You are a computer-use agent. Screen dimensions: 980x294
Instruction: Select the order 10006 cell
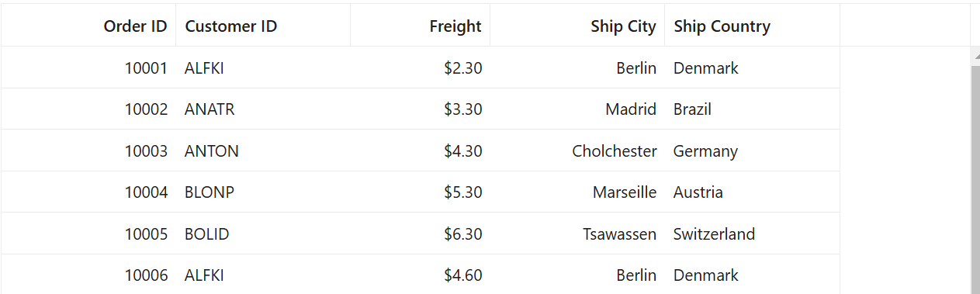click(x=88, y=275)
